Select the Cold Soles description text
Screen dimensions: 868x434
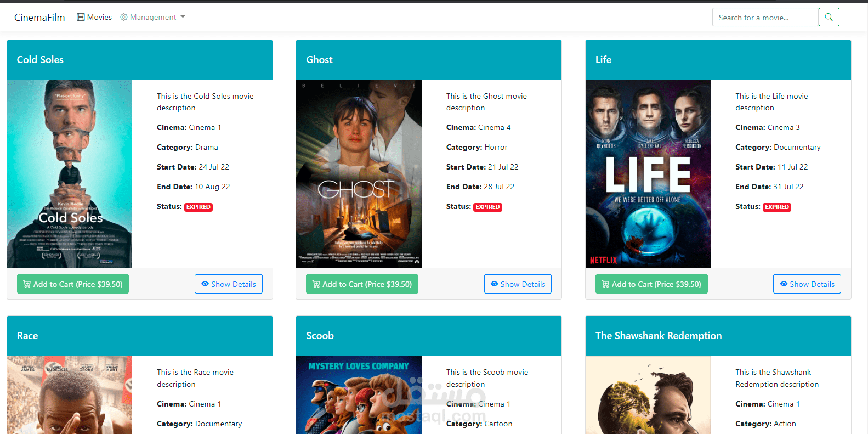[x=205, y=102]
